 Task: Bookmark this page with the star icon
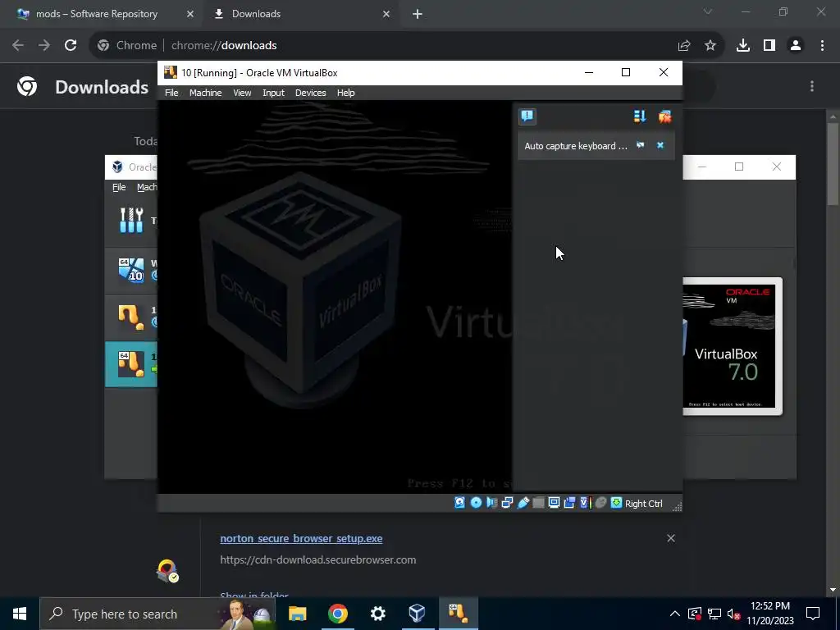coord(710,46)
